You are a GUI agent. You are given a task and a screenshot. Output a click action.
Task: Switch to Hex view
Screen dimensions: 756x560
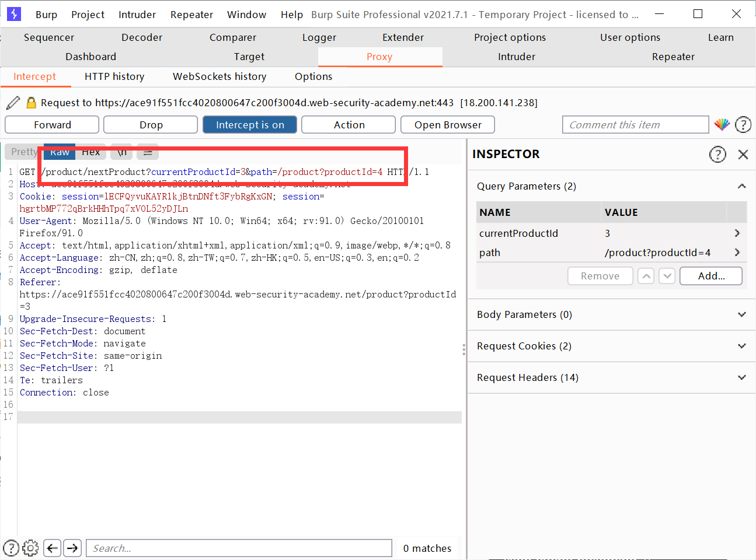click(x=90, y=152)
